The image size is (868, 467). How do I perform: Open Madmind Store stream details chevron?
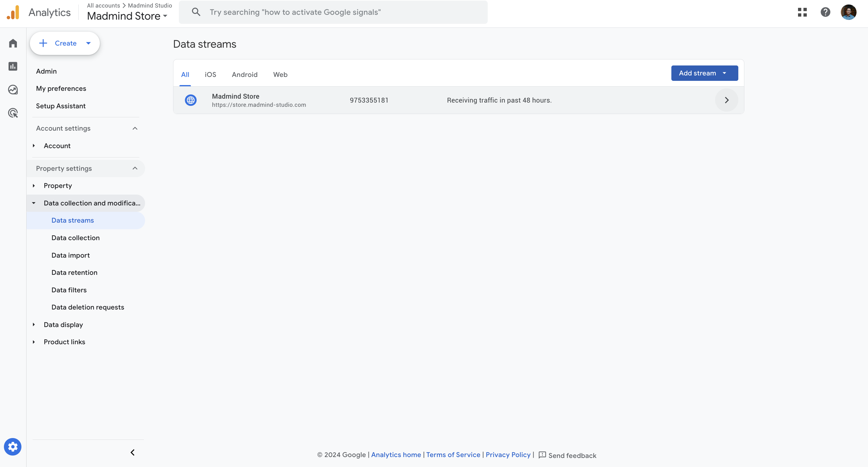727,100
